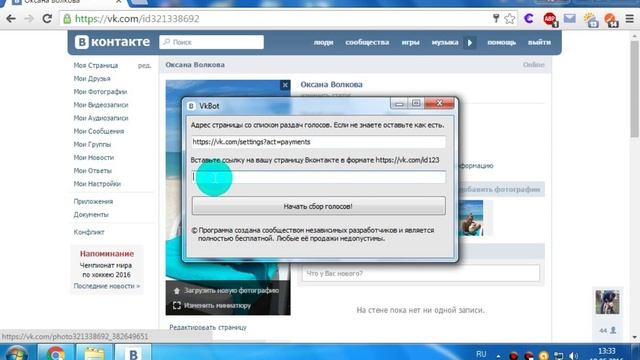Open 'Мои Группы' in sidebar

(92, 144)
